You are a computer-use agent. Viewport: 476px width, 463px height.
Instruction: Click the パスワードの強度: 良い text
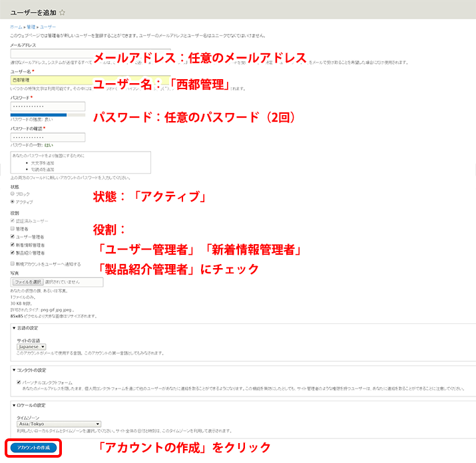(31, 120)
